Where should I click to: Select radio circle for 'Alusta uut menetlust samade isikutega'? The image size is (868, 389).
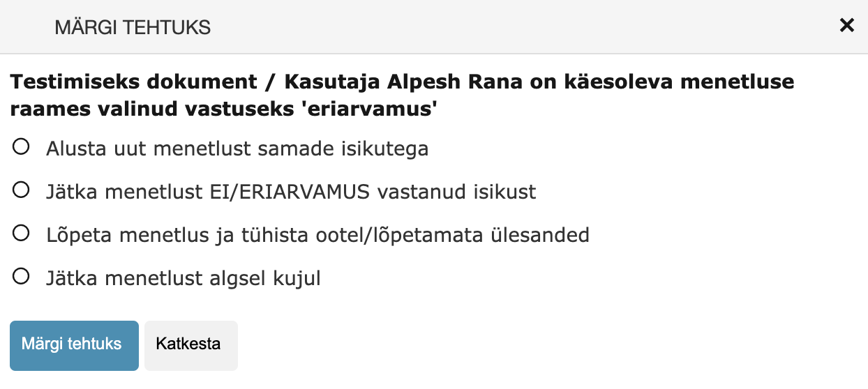[21, 146]
